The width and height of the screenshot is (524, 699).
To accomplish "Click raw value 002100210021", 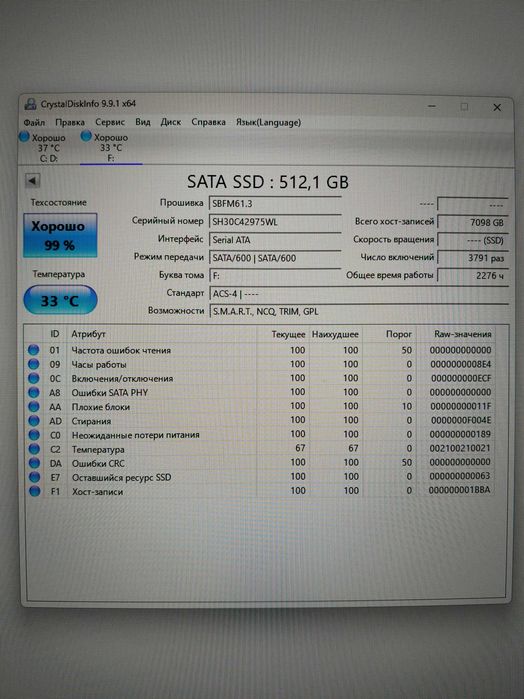I will [x=460, y=448].
